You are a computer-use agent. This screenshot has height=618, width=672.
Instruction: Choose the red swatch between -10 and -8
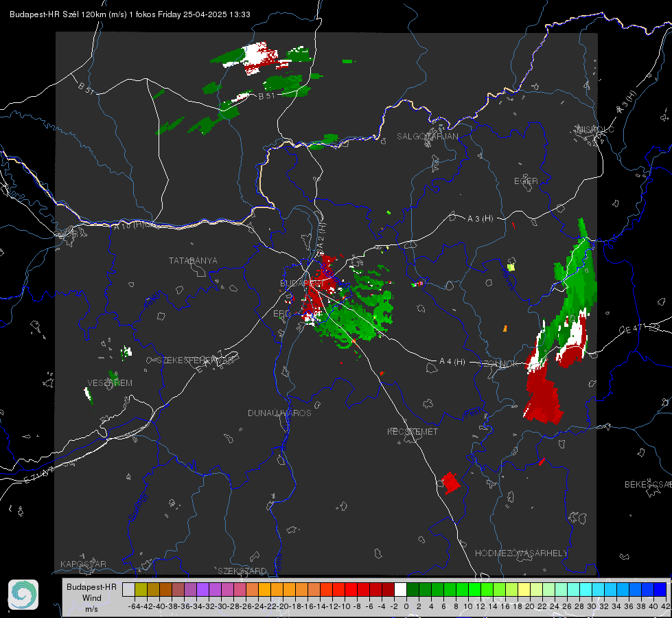tap(351, 590)
